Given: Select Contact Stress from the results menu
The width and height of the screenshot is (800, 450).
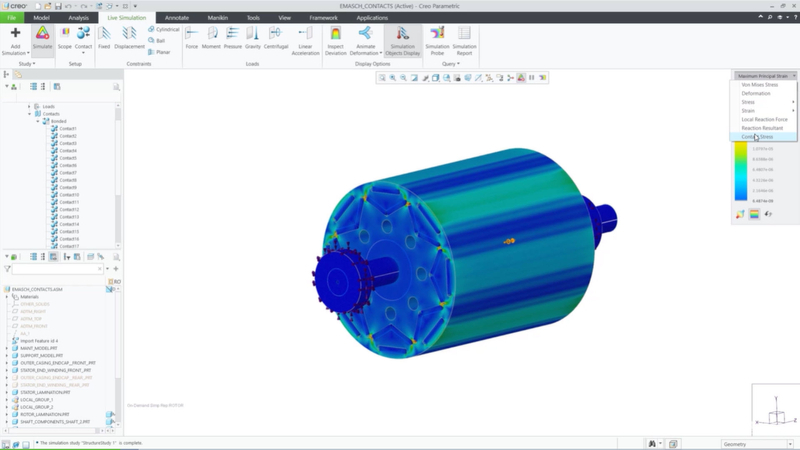Looking at the screenshot, I should (758, 137).
